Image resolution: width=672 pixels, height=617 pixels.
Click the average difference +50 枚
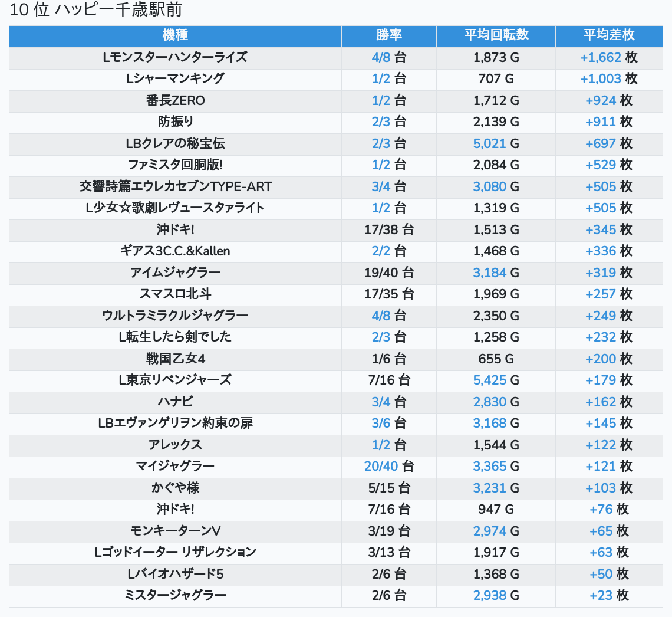pos(609,574)
